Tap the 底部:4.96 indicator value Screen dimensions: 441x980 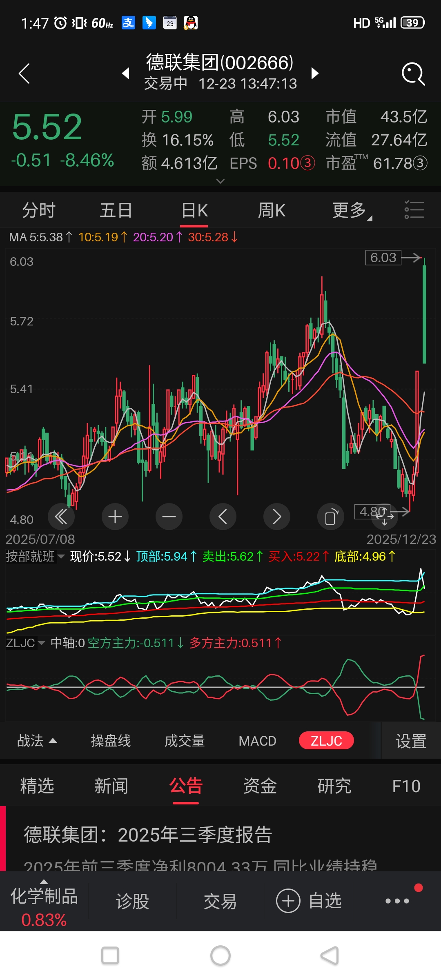click(365, 556)
